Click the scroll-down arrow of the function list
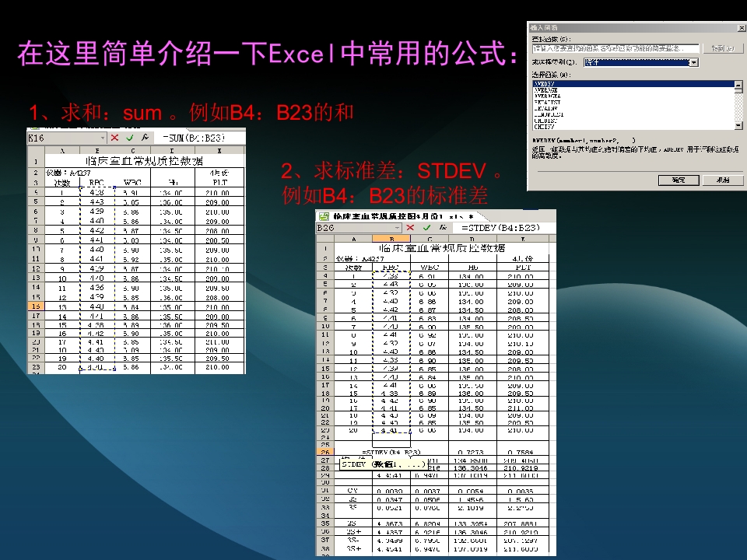747x560 pixels. 737,124
